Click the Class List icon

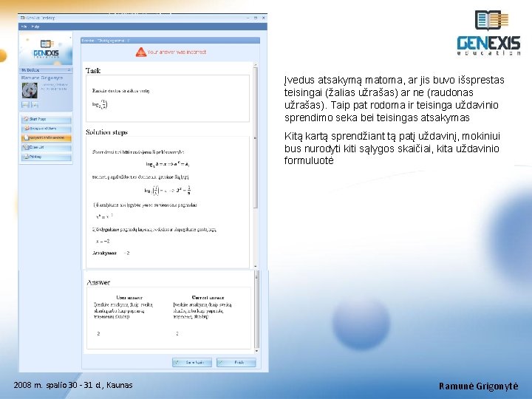click(x=25, y=147)
